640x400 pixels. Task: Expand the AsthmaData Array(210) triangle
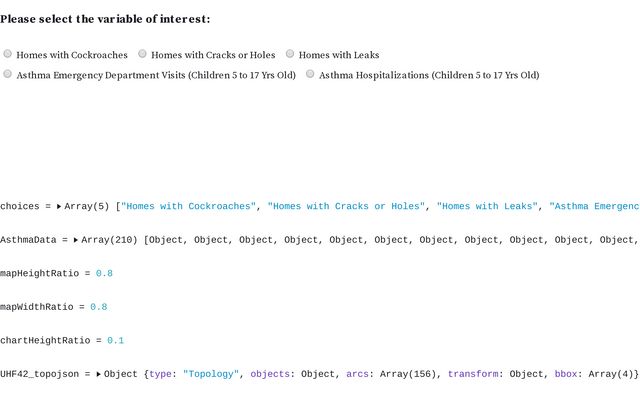click(76, 240)
